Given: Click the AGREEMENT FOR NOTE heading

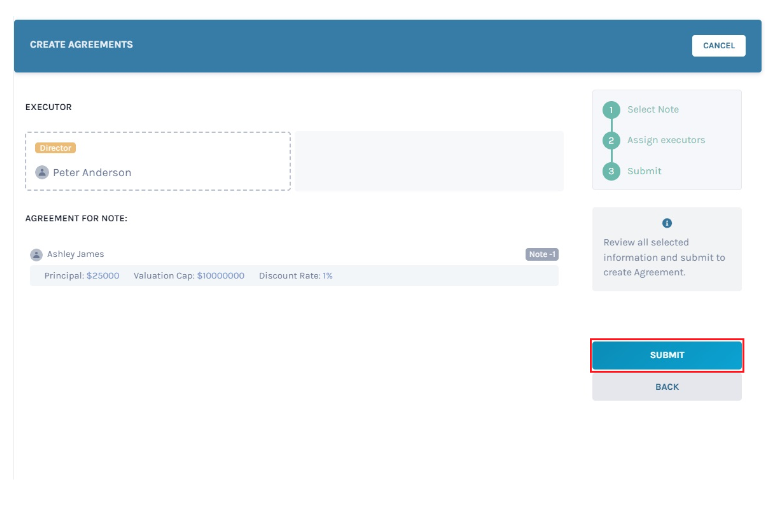Looking at the screenshot, I should click(x=76, y=218).
